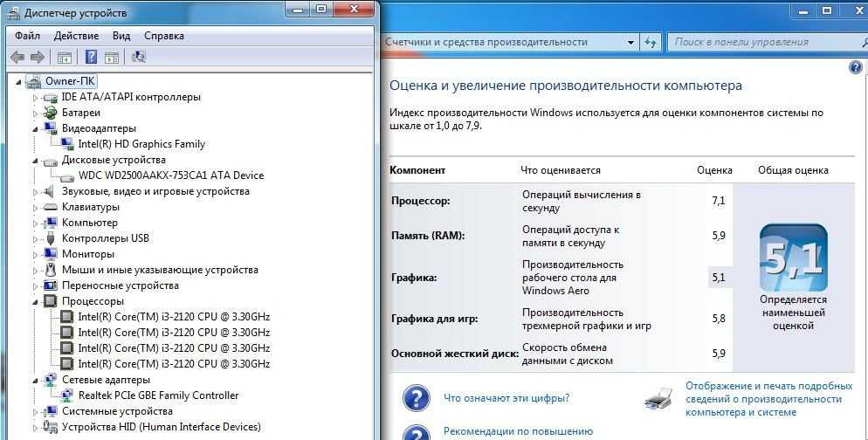Select WDC WD2500AAKX disk drive icon
This screenshot has width=868, height=440.
click(67, 176)
